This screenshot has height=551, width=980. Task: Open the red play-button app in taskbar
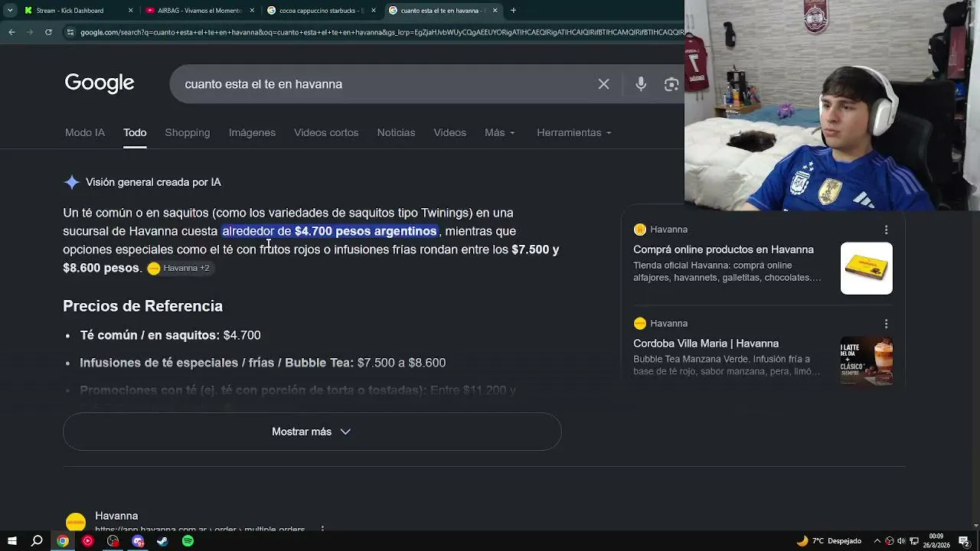(88, 541)
